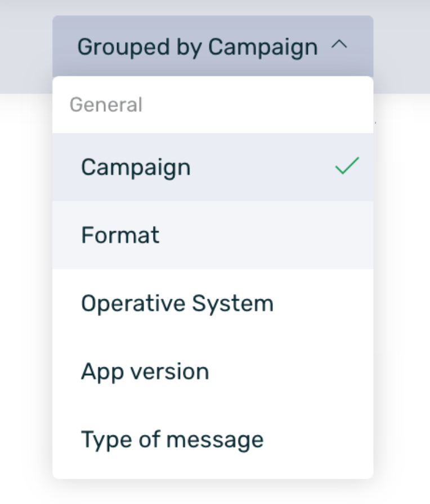Pick App version in the dropdown

tap(145, 371)
